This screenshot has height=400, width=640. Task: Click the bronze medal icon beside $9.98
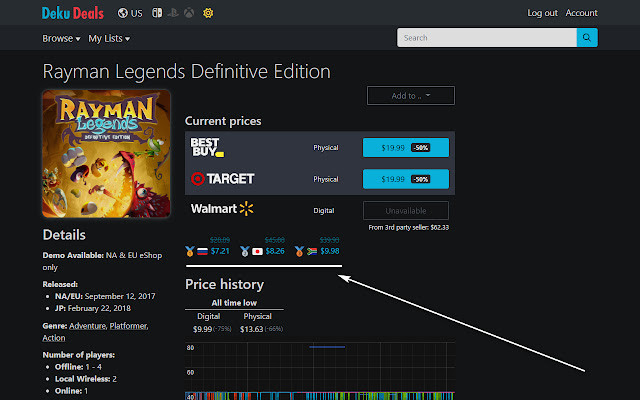pyautogui.click(x=299, y=251)
